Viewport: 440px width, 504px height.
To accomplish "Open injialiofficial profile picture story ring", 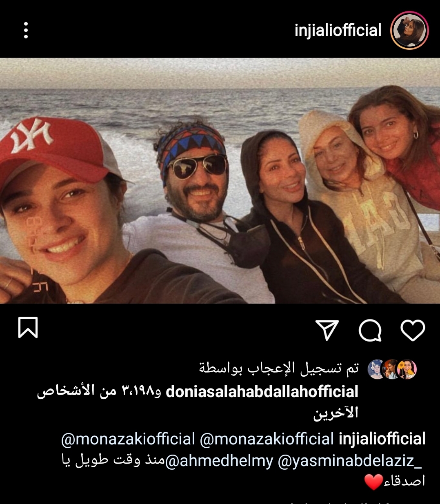I will [409, 31].
